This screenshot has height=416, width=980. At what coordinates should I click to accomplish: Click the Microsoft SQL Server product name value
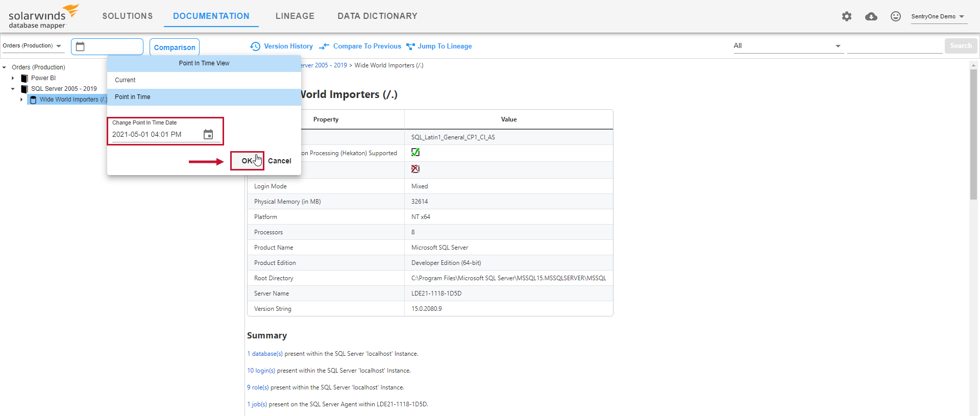click(439, 248)
